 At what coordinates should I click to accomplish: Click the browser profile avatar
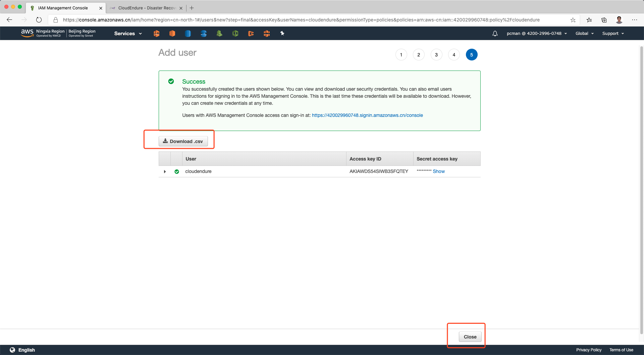tap(619, 20)
